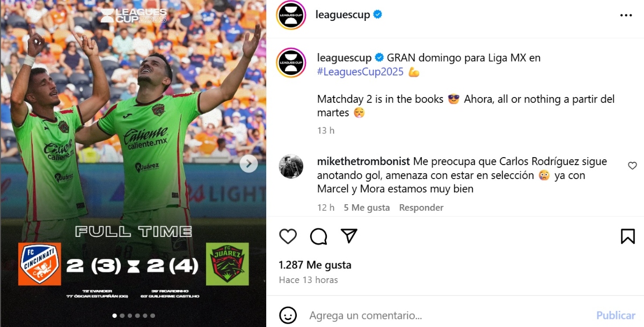Like the post with the heart icon
Screen dimensions: 644x327
pyautogui.click(x=288, y=236)
